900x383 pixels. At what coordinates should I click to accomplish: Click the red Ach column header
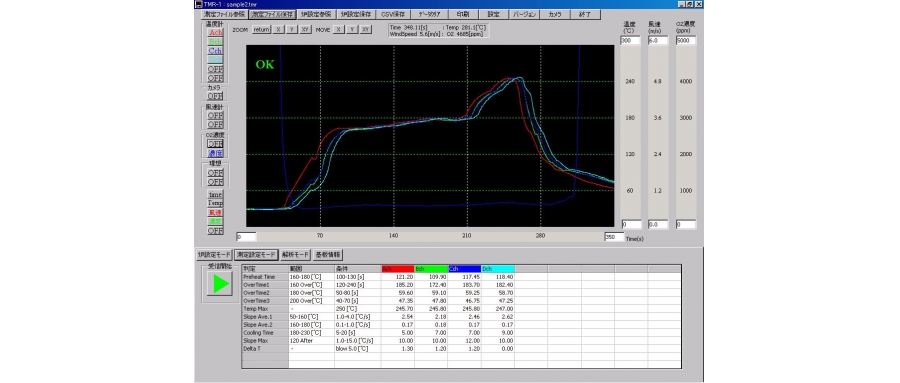pos(397,268)
